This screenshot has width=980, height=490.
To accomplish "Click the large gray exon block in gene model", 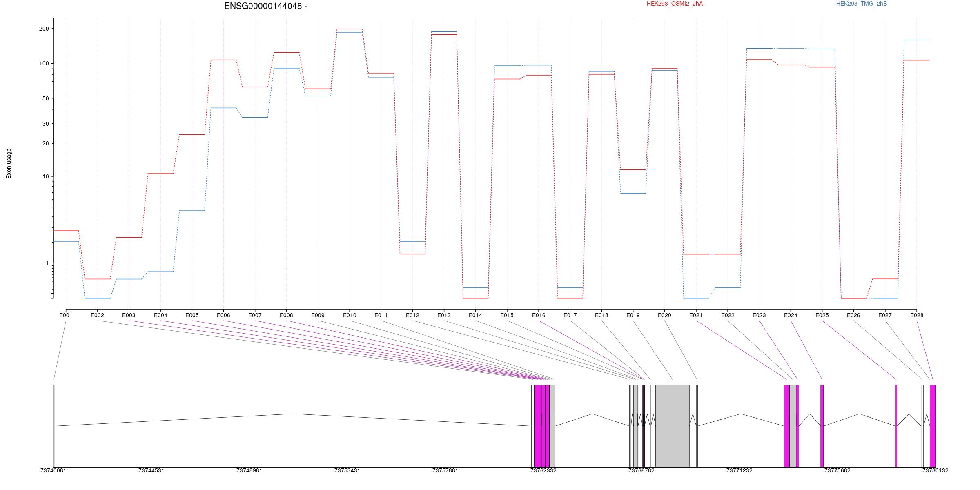I will (x=673, y=426).
